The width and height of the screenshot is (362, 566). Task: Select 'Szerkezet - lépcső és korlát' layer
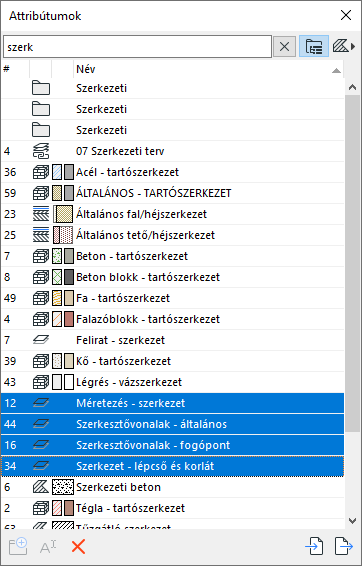click(173, 466)
